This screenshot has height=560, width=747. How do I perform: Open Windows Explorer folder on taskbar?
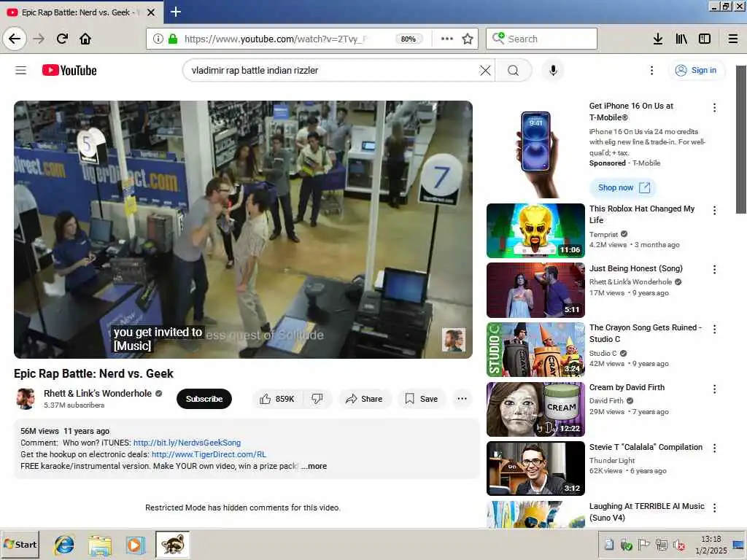(x=99, y=545)
